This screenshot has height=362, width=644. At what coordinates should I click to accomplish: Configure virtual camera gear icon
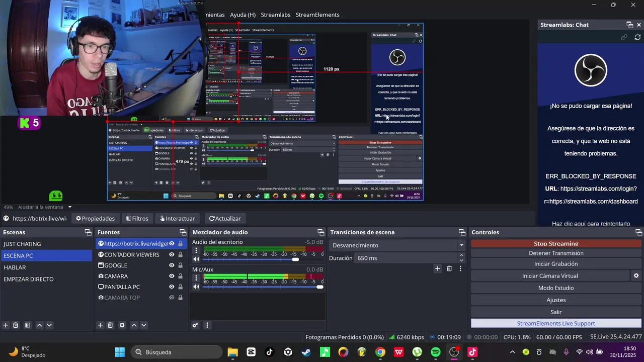636,276
